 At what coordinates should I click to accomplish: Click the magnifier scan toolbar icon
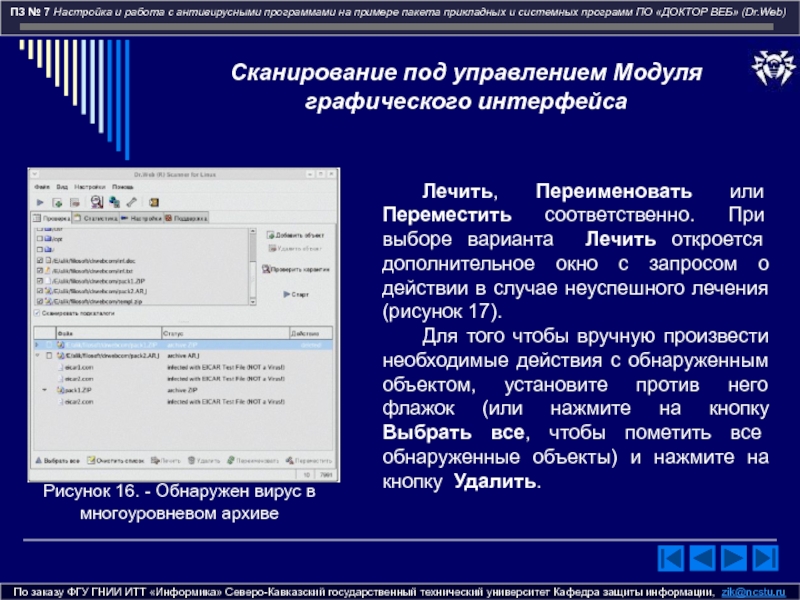96,202
